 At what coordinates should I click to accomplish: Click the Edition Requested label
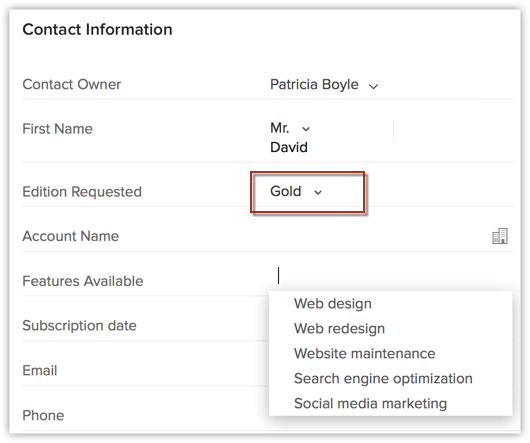82,192
